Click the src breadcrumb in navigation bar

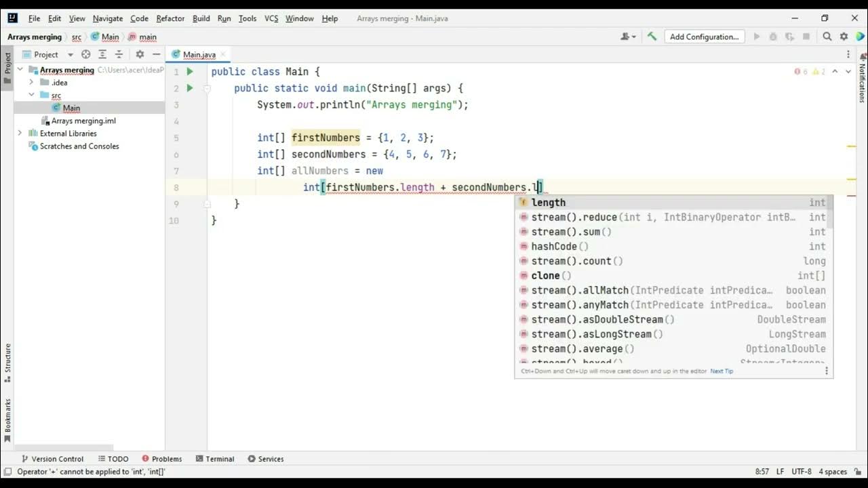(77, 37)
